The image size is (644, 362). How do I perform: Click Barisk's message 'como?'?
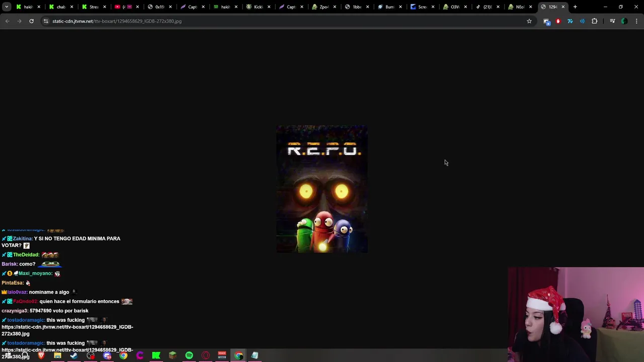click(27, 264)
